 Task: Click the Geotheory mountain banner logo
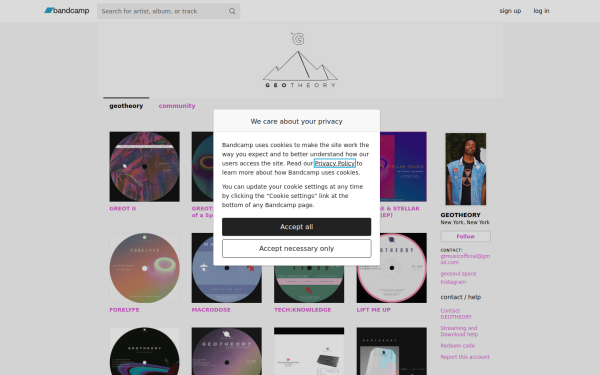[300, 60]
